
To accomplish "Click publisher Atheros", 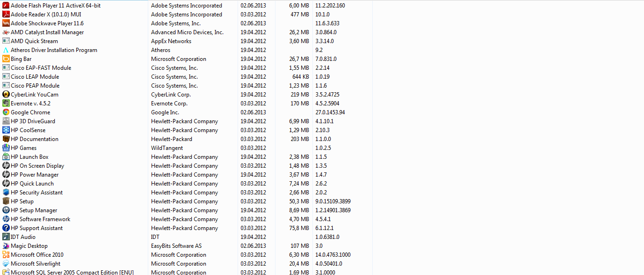I will point(161,50).
